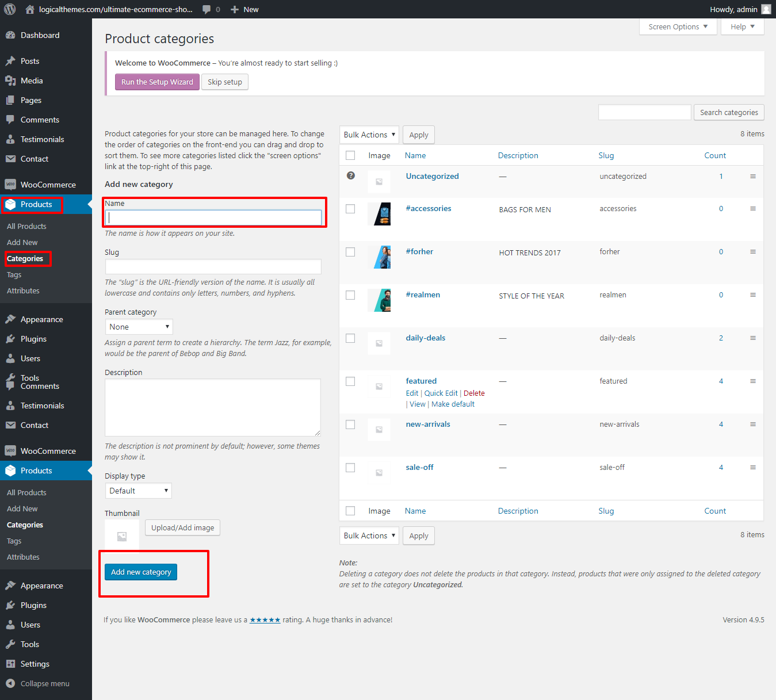Viewport: 776px width, 700px height.
Task: Open the #accessories category thumbnail
Action: [379, 214]
